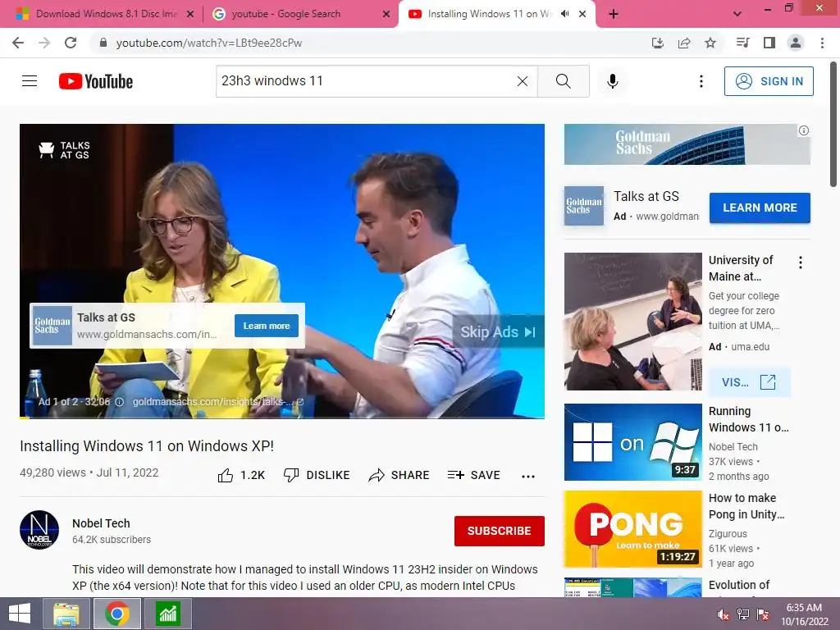Click the red SUBSCRIBE button
Screen dimensions: 840x630
tap(500, 531)
